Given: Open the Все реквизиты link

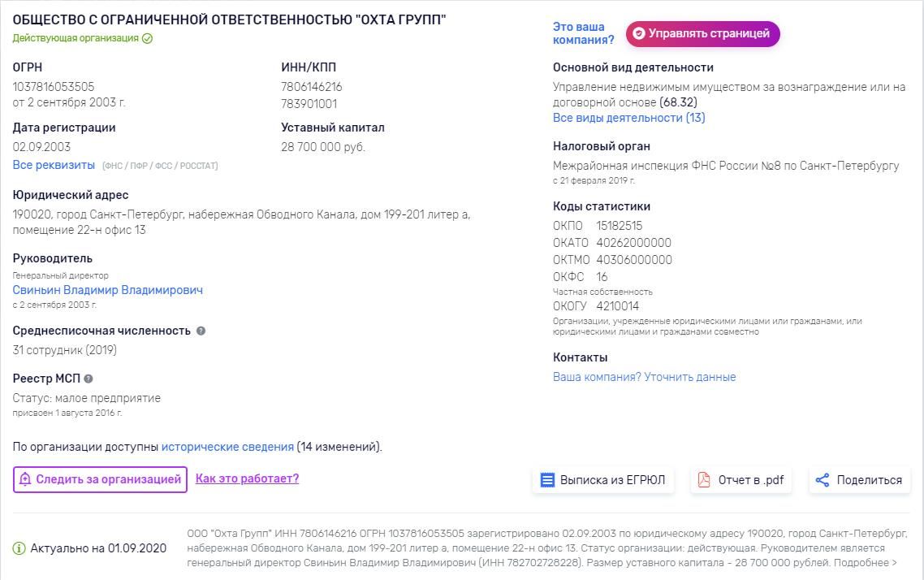Looking at the screenshot, I should [x=54, y=165].
